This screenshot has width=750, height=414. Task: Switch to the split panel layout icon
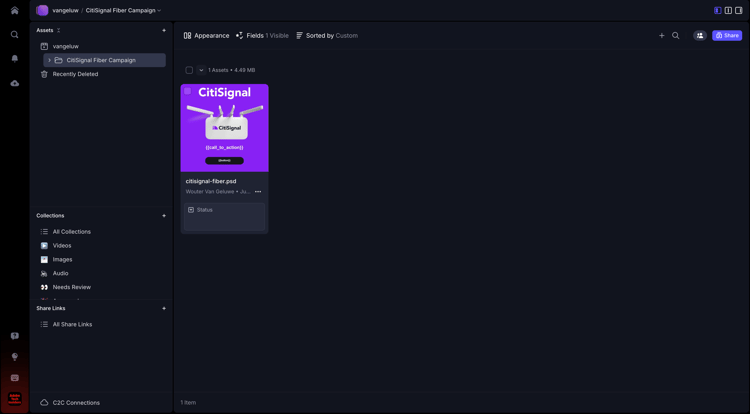pos(728,10)
